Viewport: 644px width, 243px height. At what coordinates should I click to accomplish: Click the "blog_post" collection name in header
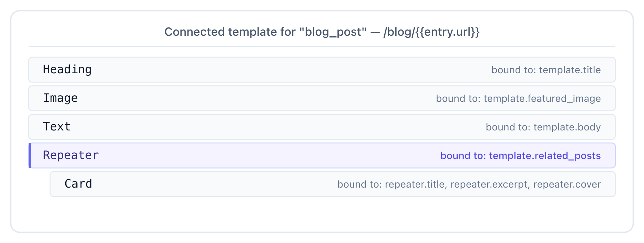click(333, 32)
